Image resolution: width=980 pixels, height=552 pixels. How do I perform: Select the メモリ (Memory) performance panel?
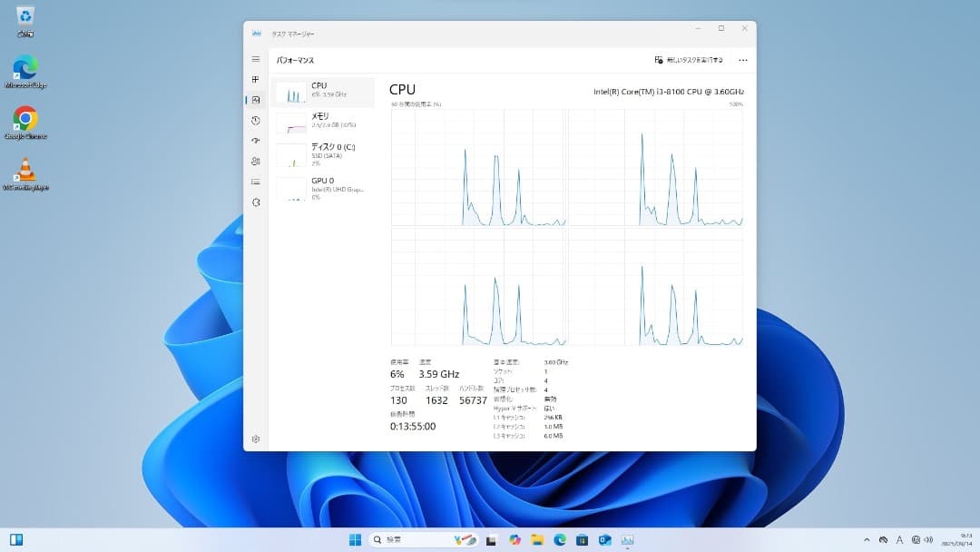(323, 121)
